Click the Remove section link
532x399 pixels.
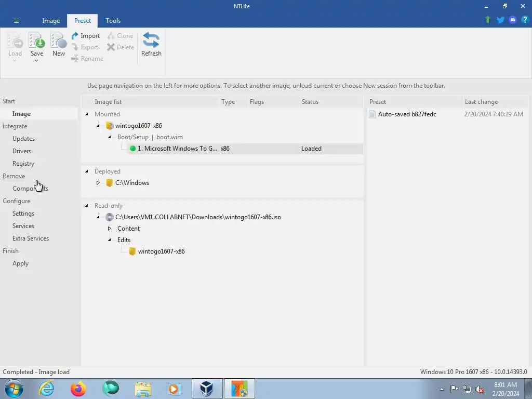pos(14,176)
